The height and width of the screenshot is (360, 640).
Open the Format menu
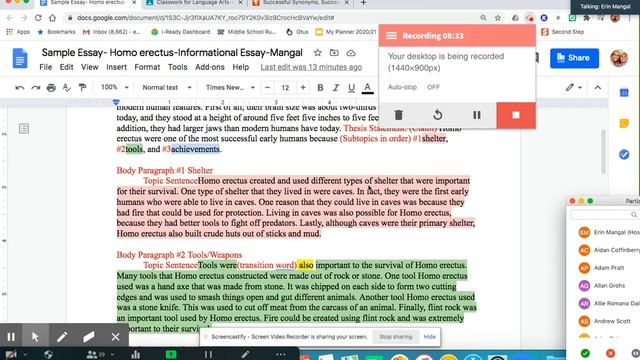tap(147, 67)
